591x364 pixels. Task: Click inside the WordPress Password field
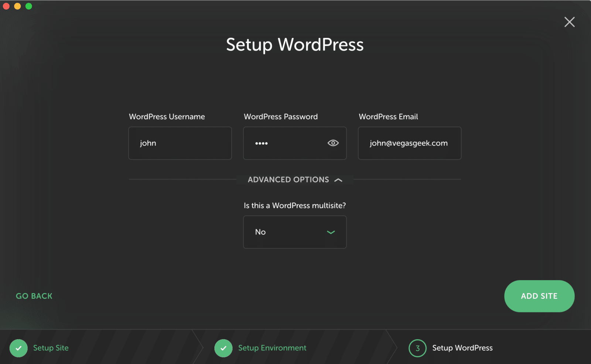tap(284, 143)
